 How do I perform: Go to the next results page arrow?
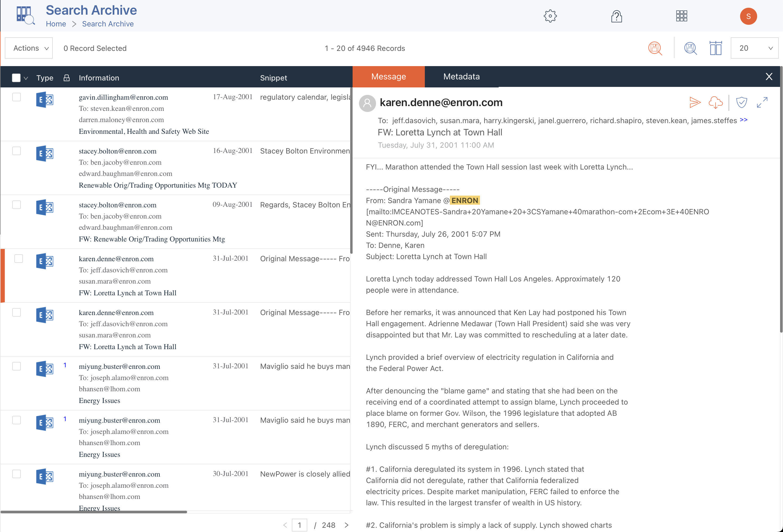tap(346, 525)
